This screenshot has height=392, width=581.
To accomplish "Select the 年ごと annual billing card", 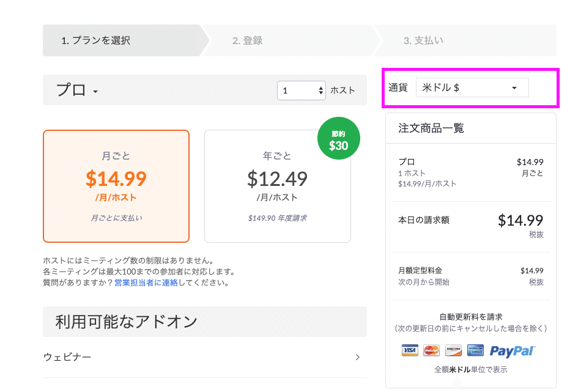I will point(277,183).
